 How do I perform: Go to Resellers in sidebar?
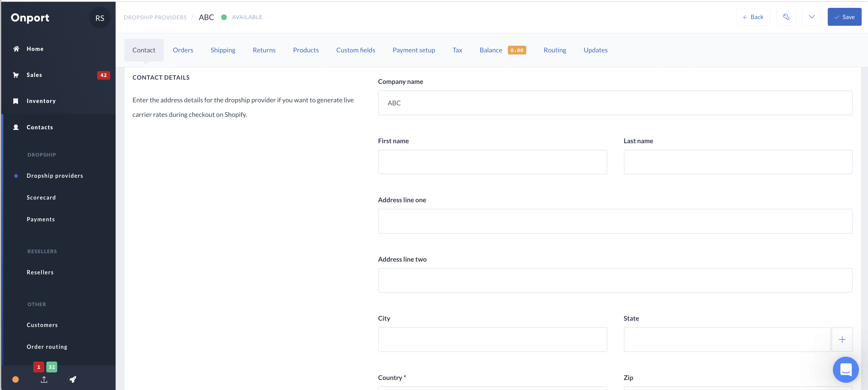[x=40, y=272]
